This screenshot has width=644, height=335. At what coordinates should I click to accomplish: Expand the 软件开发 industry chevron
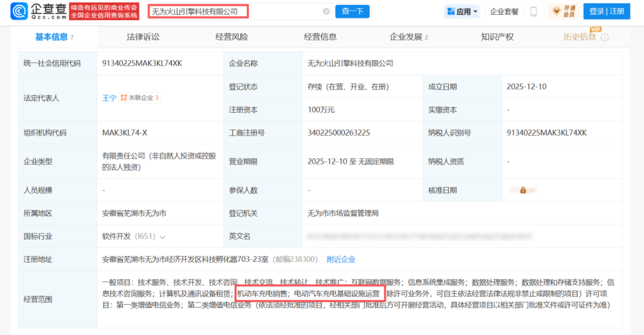point(162,237)
